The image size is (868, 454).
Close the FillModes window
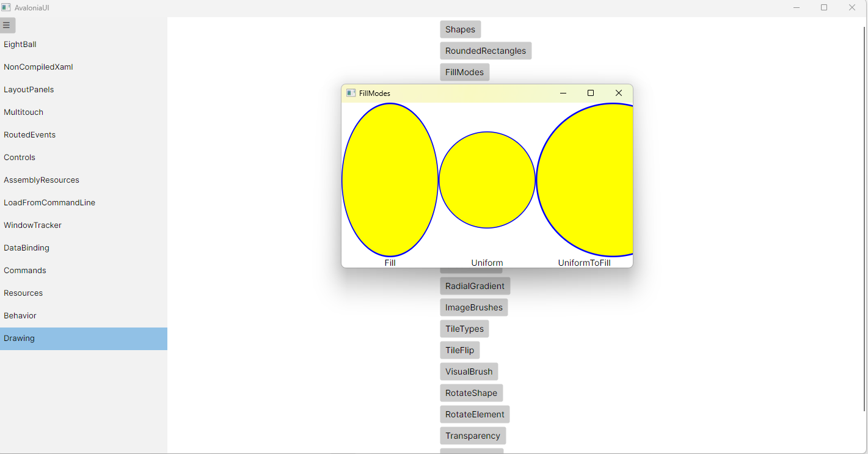619,93
